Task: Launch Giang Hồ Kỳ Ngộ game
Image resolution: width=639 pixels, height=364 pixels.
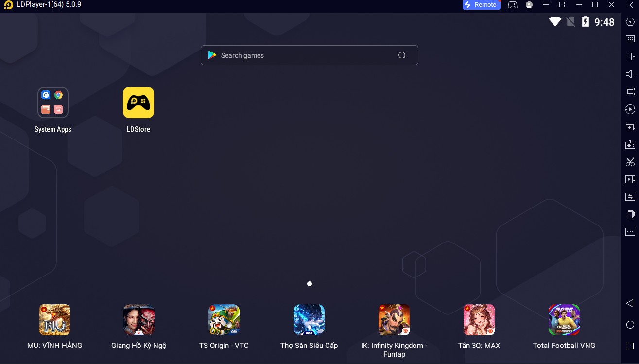Action: (139, 320)
